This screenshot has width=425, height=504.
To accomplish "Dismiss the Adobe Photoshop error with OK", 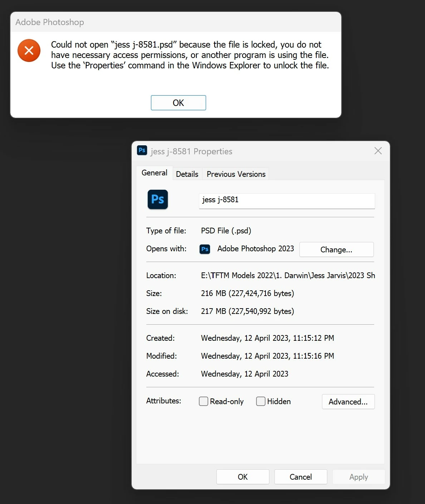I will [x=179, y=103].
